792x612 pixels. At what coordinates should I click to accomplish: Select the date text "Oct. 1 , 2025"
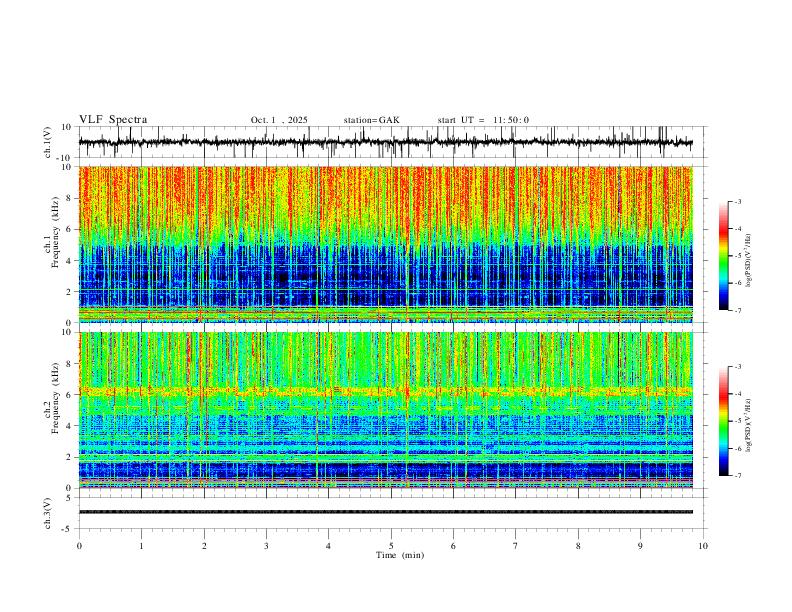279,120
